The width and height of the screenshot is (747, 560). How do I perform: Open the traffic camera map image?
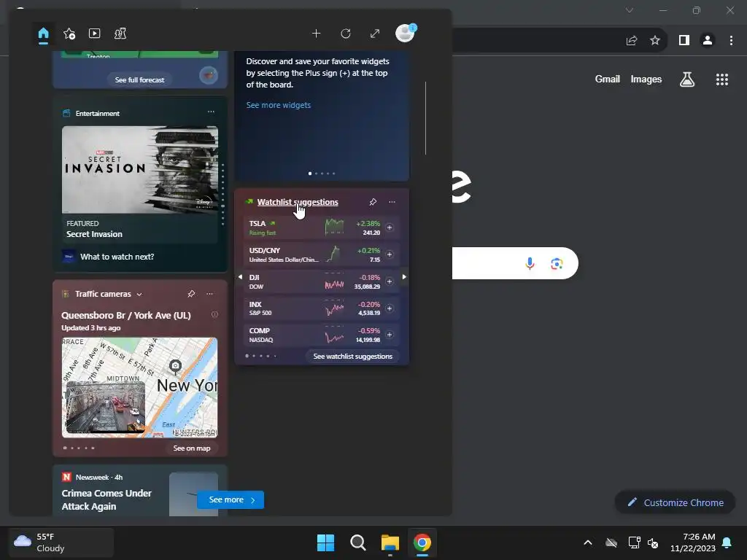[139, 388]
